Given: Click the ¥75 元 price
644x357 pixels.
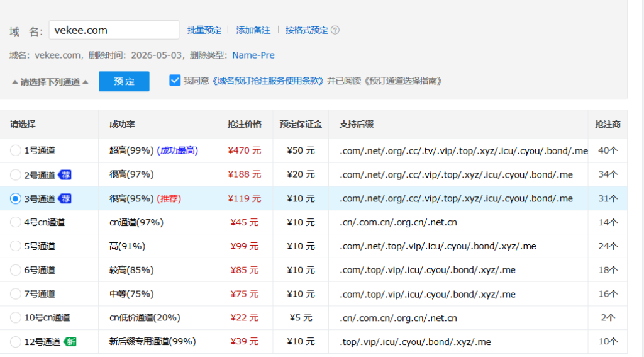Looking at the screenshot, I should point(245,294).
